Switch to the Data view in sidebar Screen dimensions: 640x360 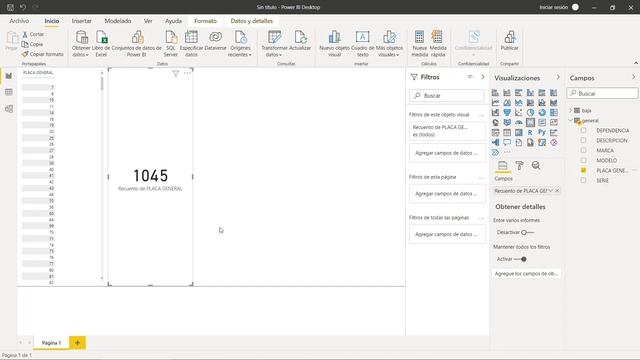click(x=9, y=92)
